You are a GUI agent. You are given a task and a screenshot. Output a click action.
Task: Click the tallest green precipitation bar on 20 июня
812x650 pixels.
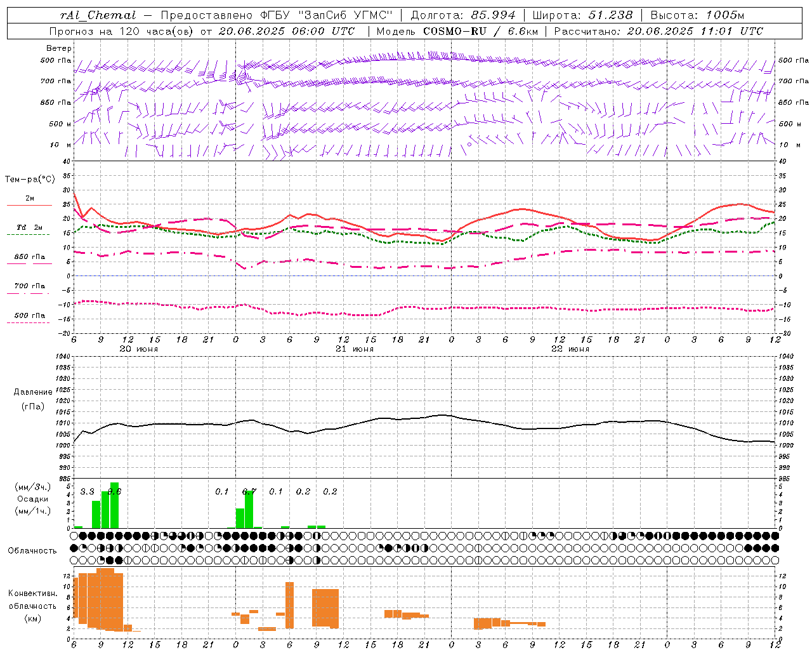114,505
